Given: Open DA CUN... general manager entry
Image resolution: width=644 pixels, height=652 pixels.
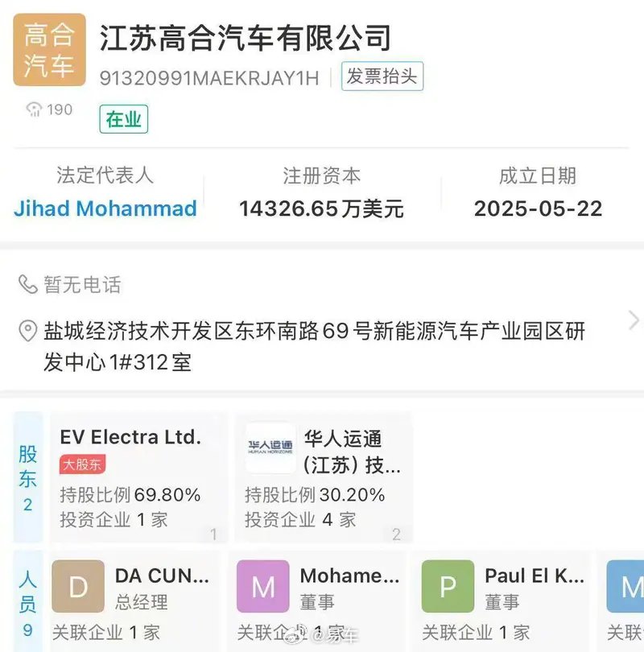Looking at the screenshot, I should (x=162, y=576).
